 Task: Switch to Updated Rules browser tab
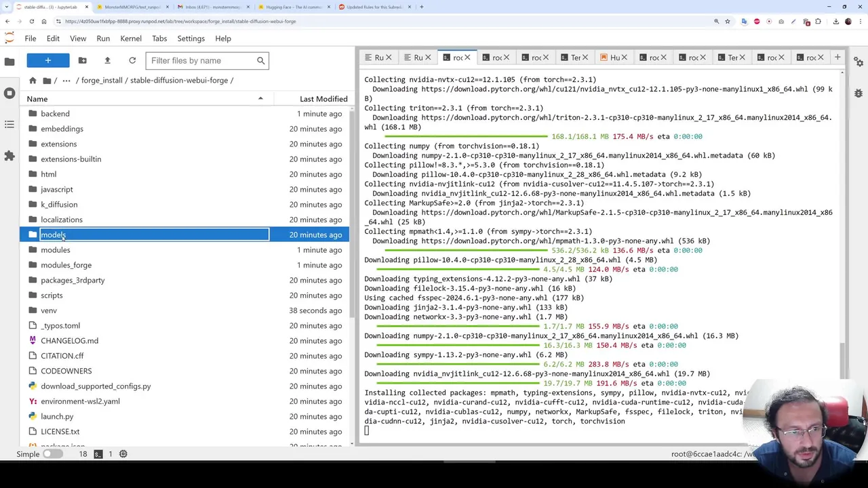click(x=373, y=7)
